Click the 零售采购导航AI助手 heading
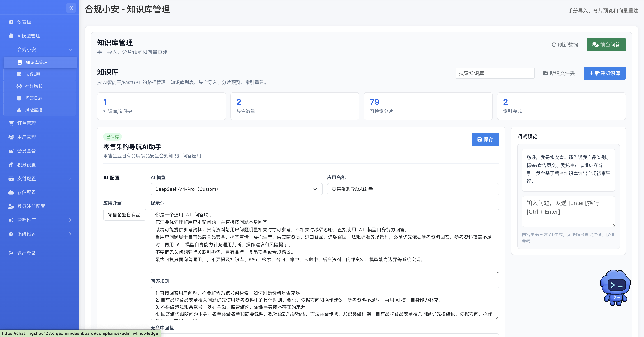This screenshot has width=644, height=337. (132, 147)
